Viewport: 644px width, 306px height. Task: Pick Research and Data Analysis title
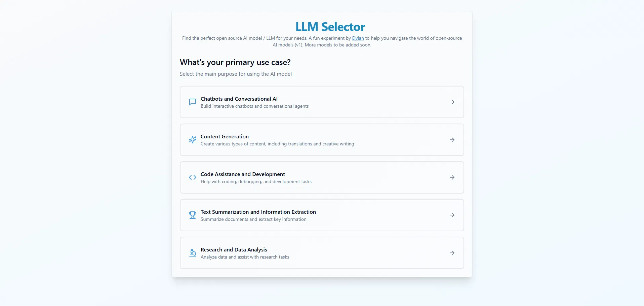click(234, 250)
